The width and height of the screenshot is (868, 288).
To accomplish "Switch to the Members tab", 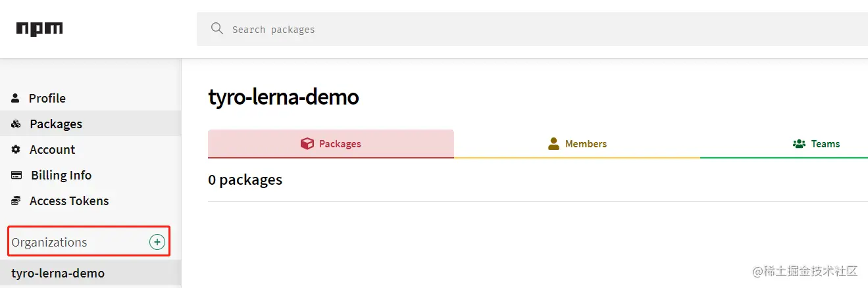I will 577,143.
